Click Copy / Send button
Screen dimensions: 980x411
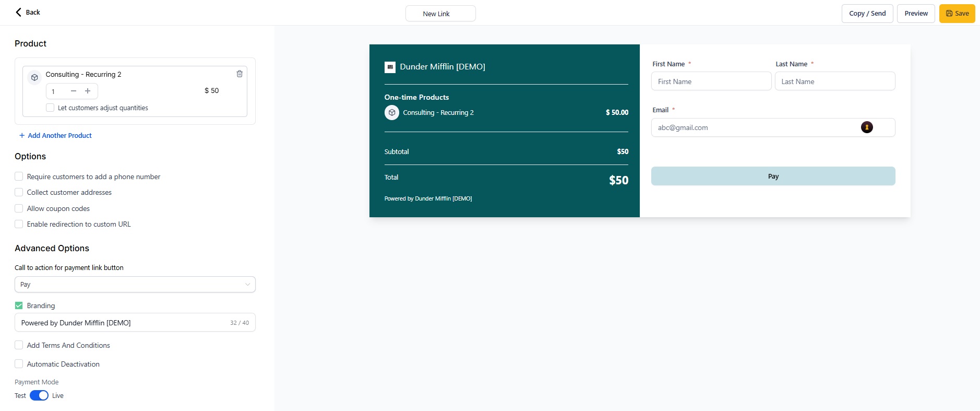click(x=867, y=14)
